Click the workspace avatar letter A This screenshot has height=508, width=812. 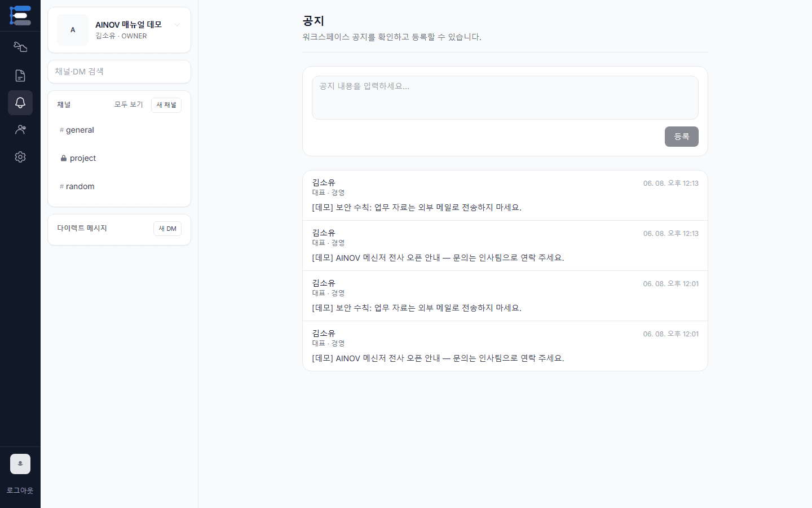tap(73, 30)
